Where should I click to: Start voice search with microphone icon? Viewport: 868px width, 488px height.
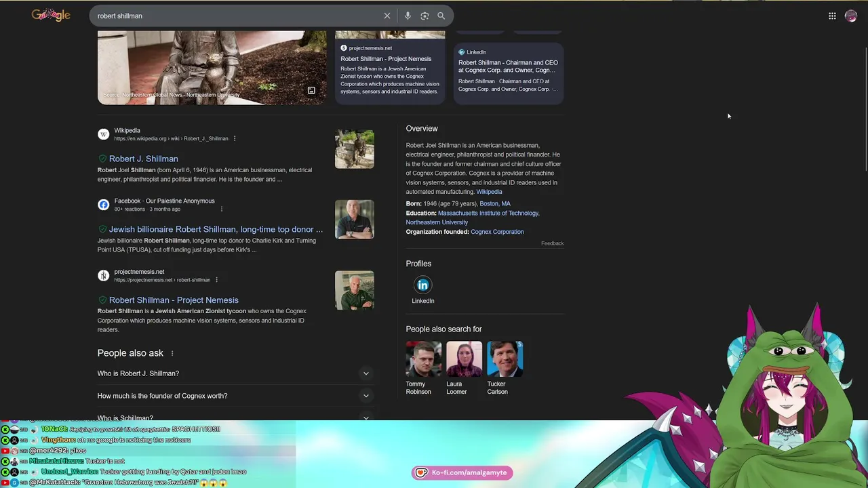[408, 16]
